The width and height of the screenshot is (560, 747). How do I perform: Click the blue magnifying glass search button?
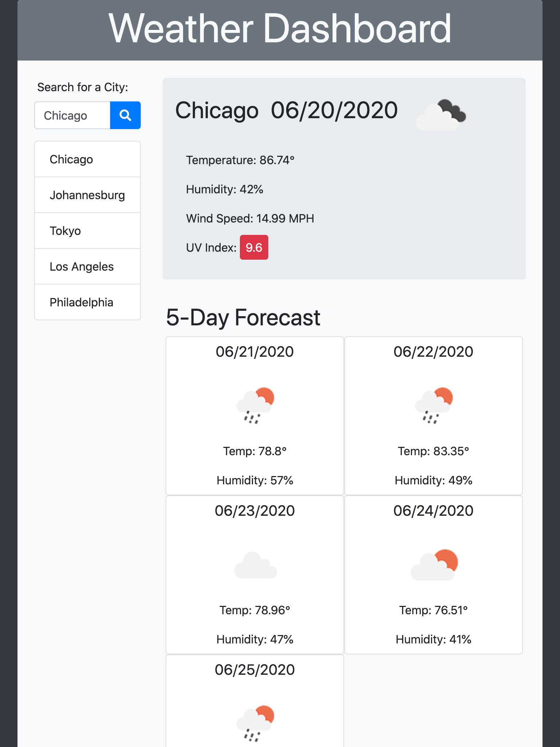125,115
